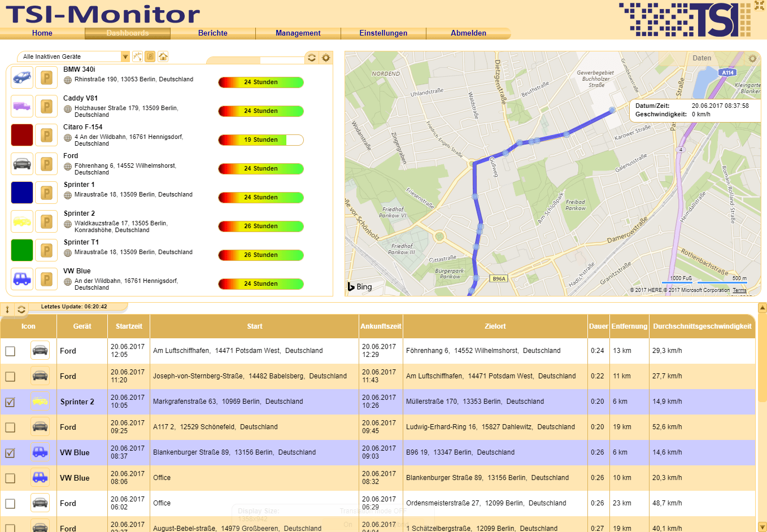Refresh the trips table

click(21, 309)
